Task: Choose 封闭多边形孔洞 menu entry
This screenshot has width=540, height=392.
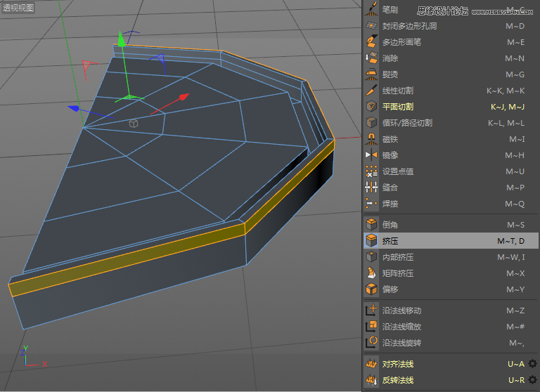Action: click(x=451, y=26)
